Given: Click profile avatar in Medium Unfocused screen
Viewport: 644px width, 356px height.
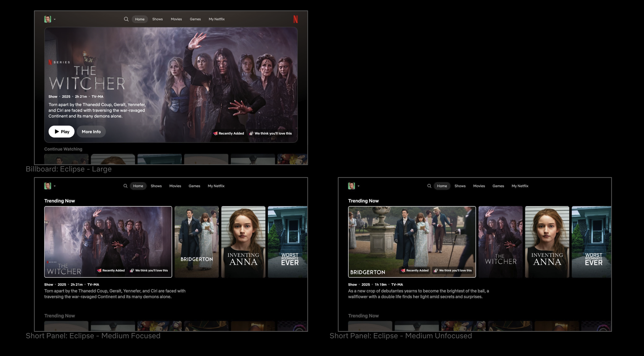Looking at the screenshot, I should [x=352, y=186].
